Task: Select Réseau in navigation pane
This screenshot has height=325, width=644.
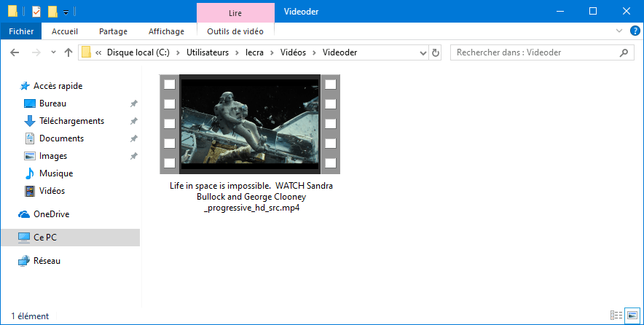Action: click(47, 261)
